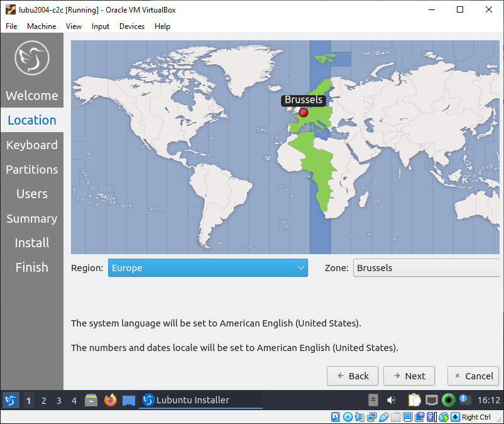Screen dimensions: 504x424
Task: Launch Firefox from the panel
Action: (111, 400)
